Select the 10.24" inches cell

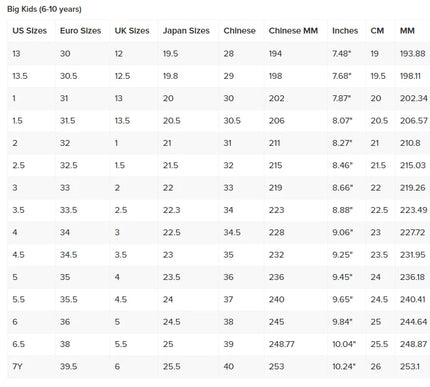click(344, 366)
